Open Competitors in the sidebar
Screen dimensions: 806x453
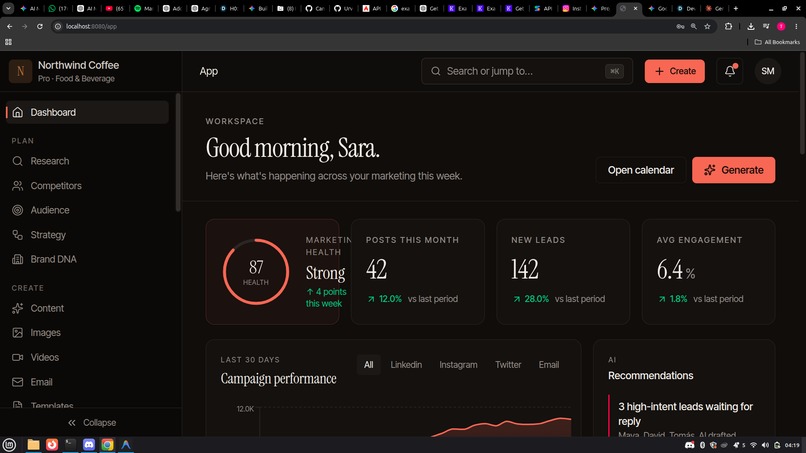87,186
